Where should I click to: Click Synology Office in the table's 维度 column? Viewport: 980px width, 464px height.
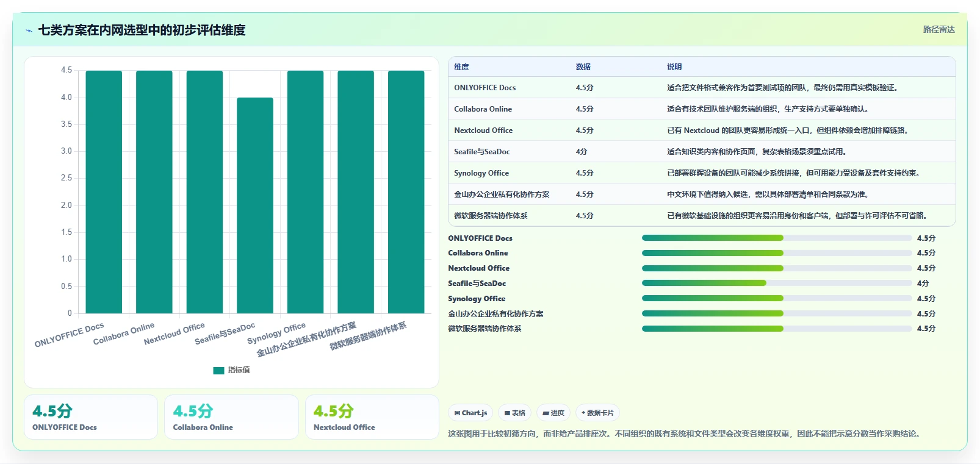point(481,173)
